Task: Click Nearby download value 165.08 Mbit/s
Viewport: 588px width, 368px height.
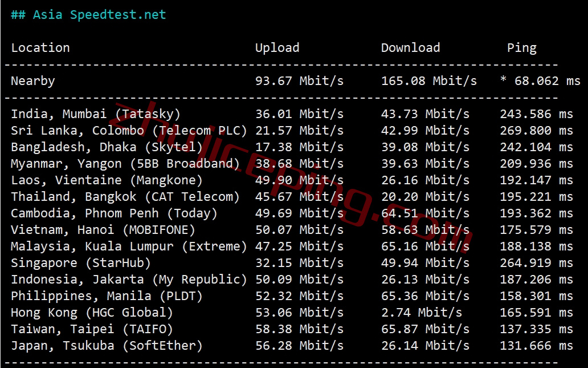Action: coord(429,81)
